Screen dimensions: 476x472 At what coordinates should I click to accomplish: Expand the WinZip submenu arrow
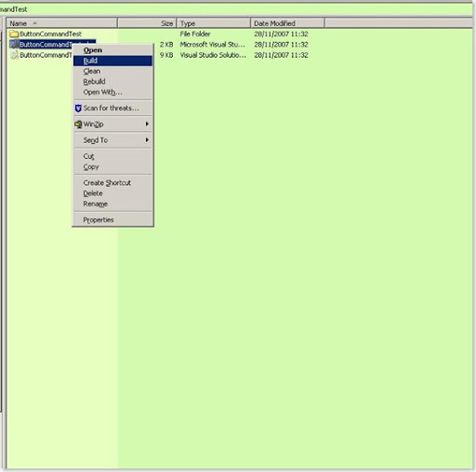(147, 124)
